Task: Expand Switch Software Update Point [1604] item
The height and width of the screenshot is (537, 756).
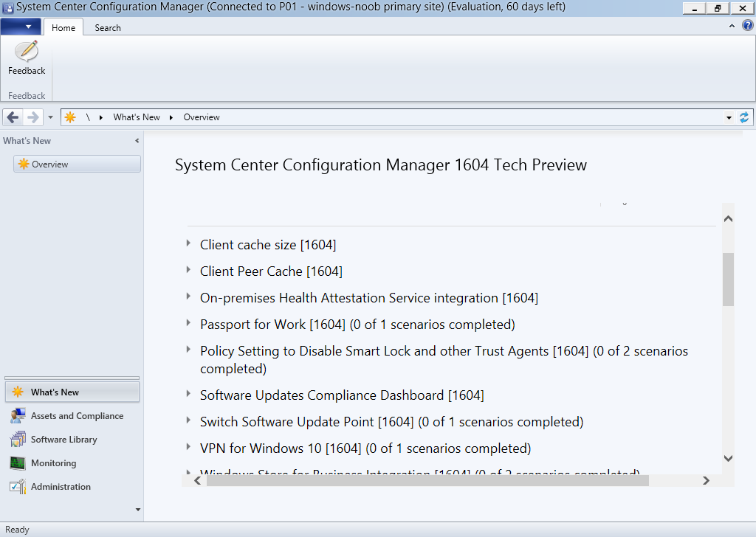Action: point(188,420)
